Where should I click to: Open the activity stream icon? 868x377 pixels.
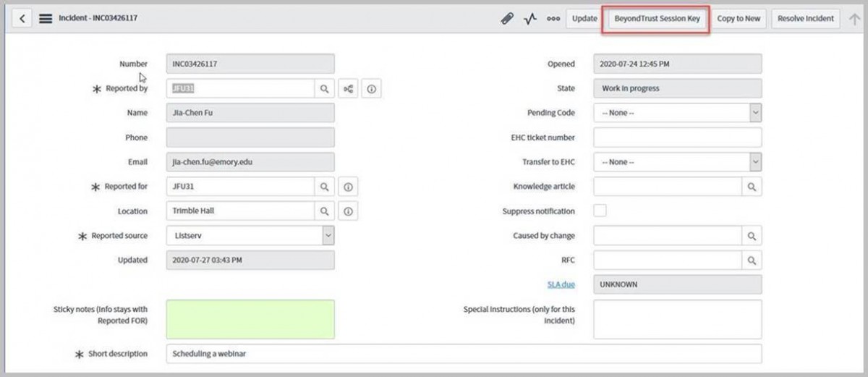click(530, 19)
